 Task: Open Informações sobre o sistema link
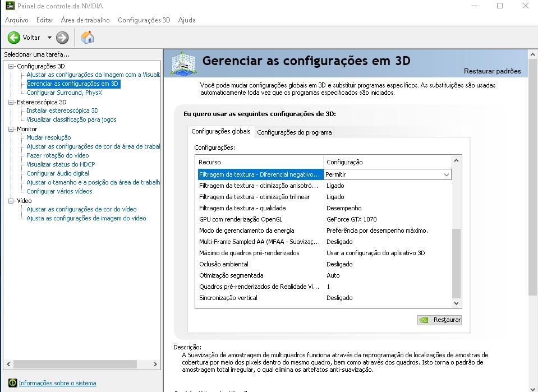point(57,383)
